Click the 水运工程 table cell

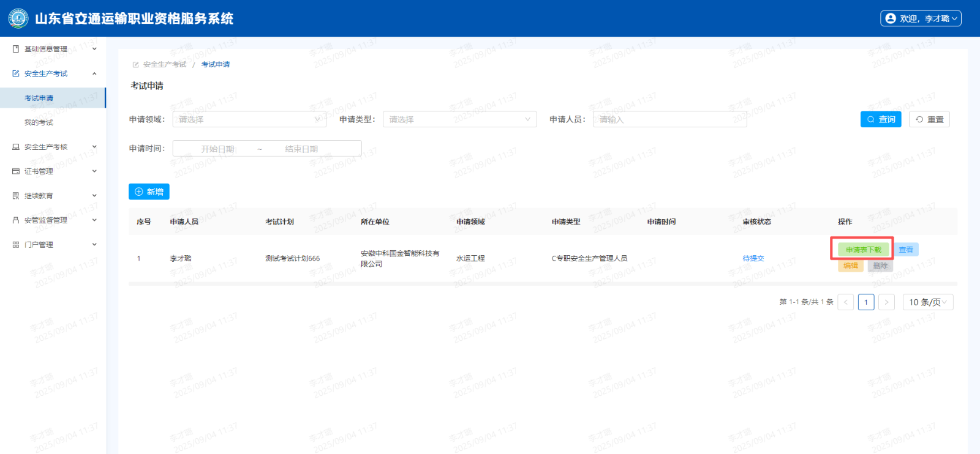(x=470, y=258)
